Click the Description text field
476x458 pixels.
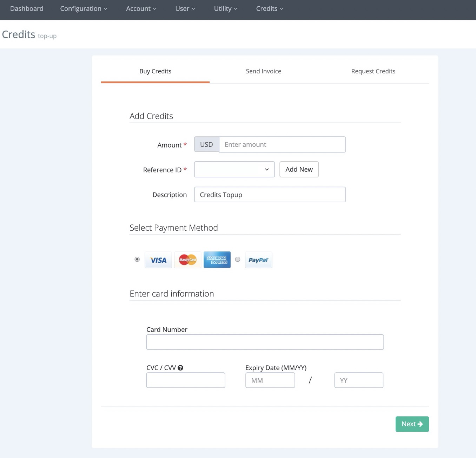[x=270, y=195]
